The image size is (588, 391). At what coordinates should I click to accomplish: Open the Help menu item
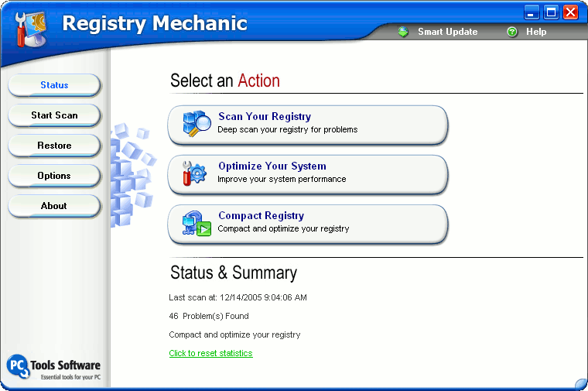(x=536, y=32)
